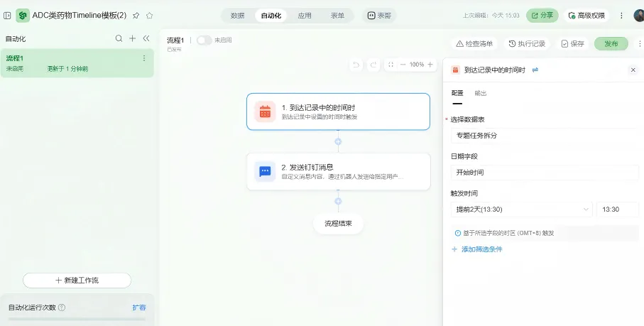The height and width of the screenshot is (326, 644).
Task: Zoom in the flow canvas
Action: coord(430,65)
